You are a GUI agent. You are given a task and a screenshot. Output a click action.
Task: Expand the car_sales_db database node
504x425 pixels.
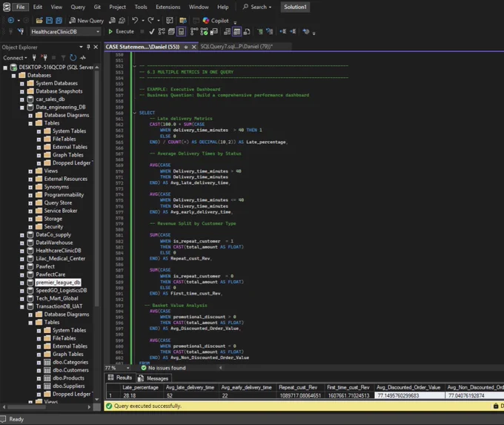[21, 99]
